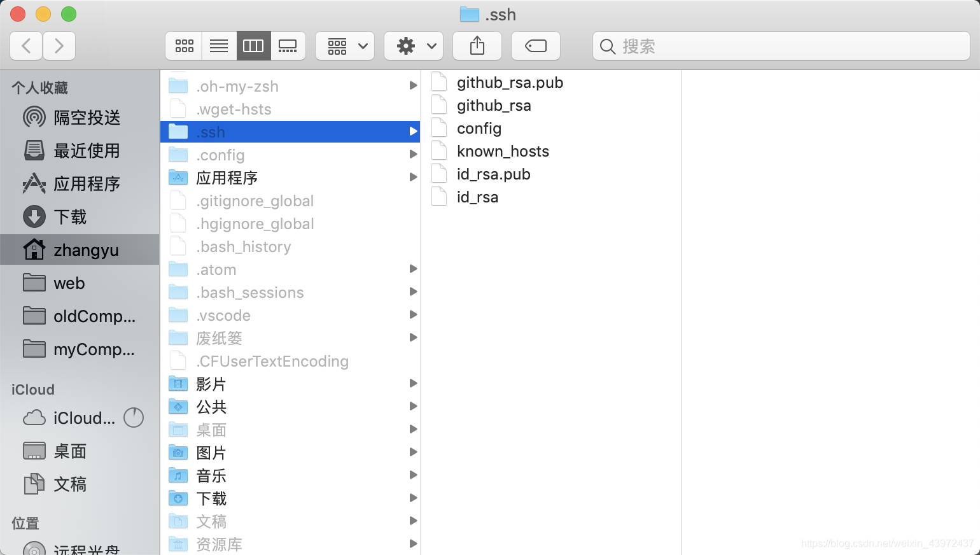Select the 影片 movies folder
980x555 pixels.
point(290,384)
